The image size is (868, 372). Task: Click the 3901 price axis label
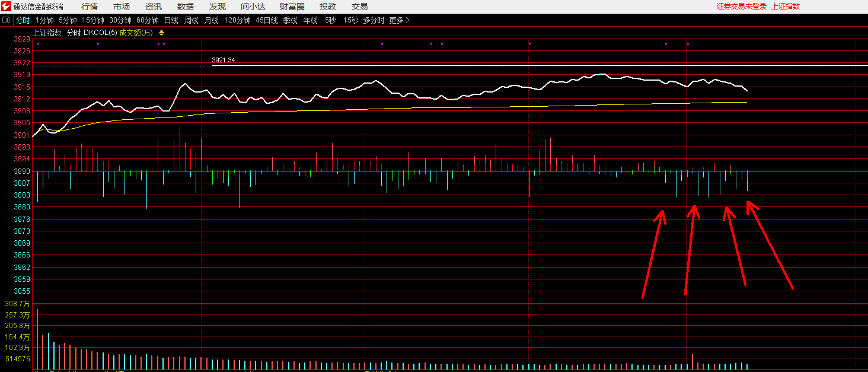pyautogui.click(x=21, y=135)
